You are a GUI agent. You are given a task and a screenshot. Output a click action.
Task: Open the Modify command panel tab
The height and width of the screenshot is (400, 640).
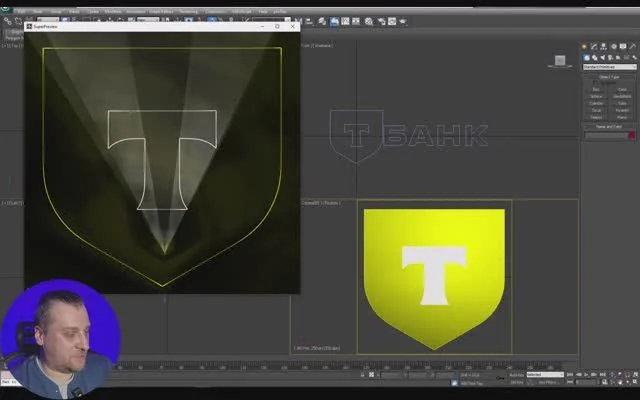coord(594,47)
